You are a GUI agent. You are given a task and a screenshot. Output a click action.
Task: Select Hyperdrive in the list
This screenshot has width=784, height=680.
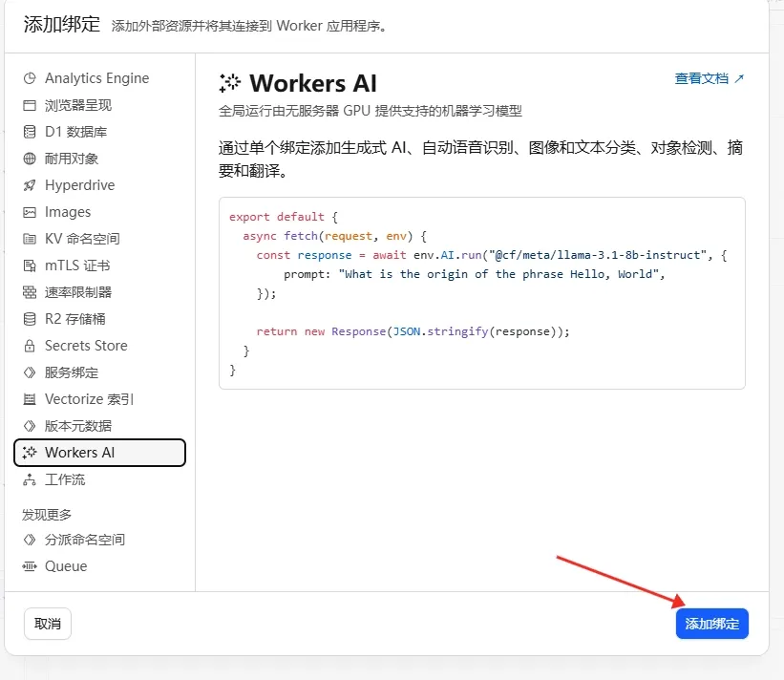click(80, 185)
